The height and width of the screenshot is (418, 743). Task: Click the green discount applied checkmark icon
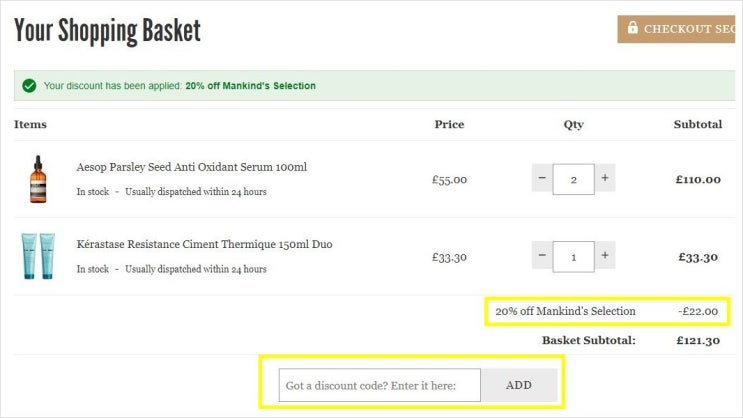click(29, 86)
